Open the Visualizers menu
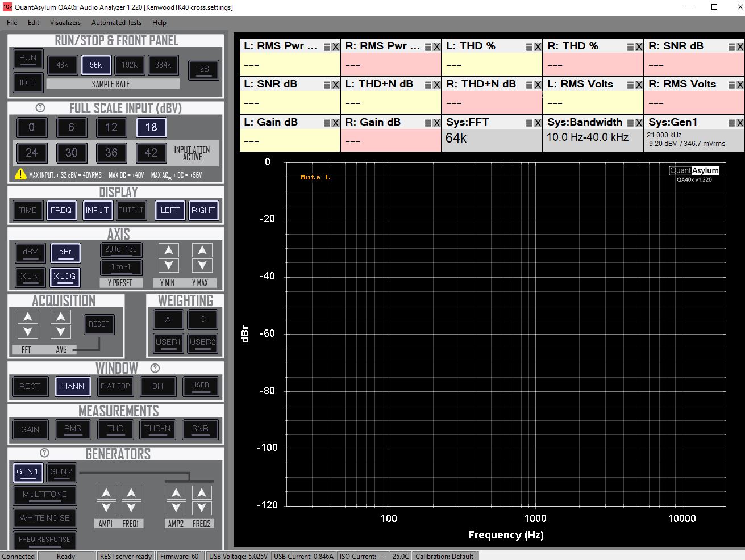 tap(65, 23)
